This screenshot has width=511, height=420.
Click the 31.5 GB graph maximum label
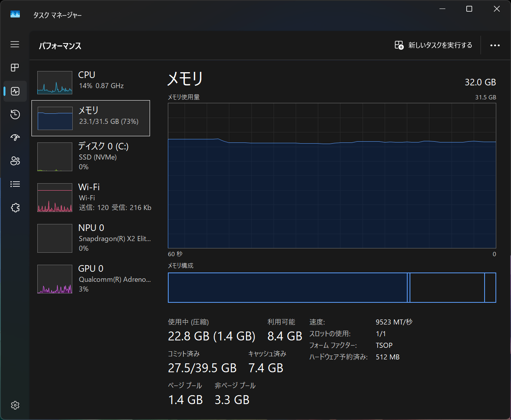point(485,97)
